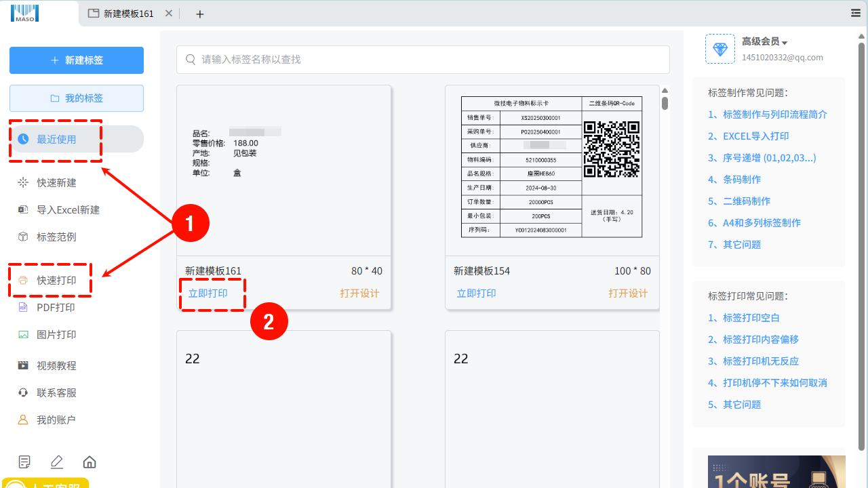This screenshot has height=488, width=868.
Task: Click the 我的账户 person icon
Action: (x=23, y=420)
